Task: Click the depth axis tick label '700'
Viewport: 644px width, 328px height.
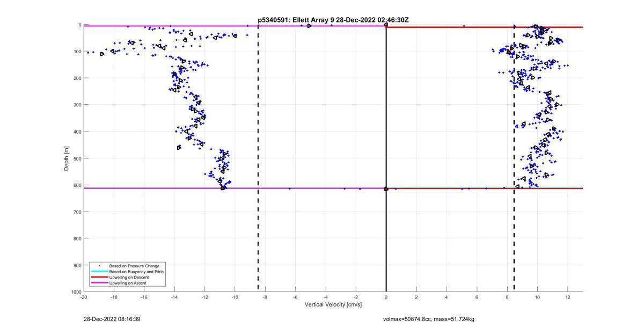Action: pos(77,212)
